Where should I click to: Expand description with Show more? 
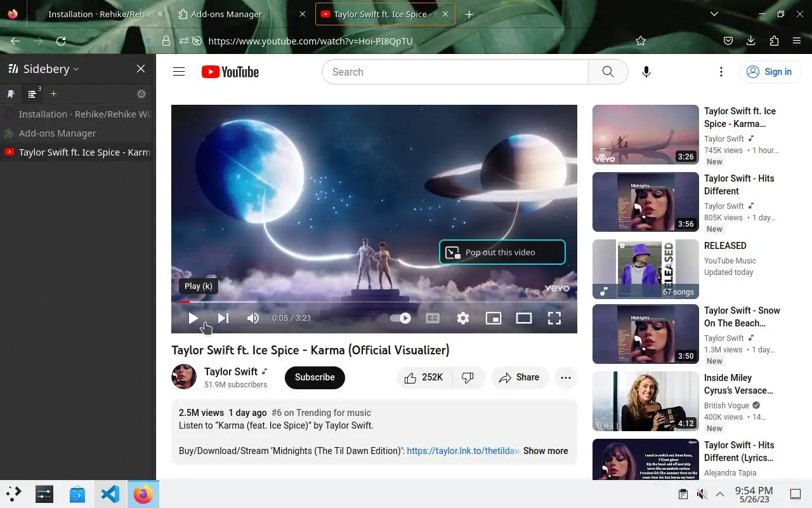coord(546,451)
